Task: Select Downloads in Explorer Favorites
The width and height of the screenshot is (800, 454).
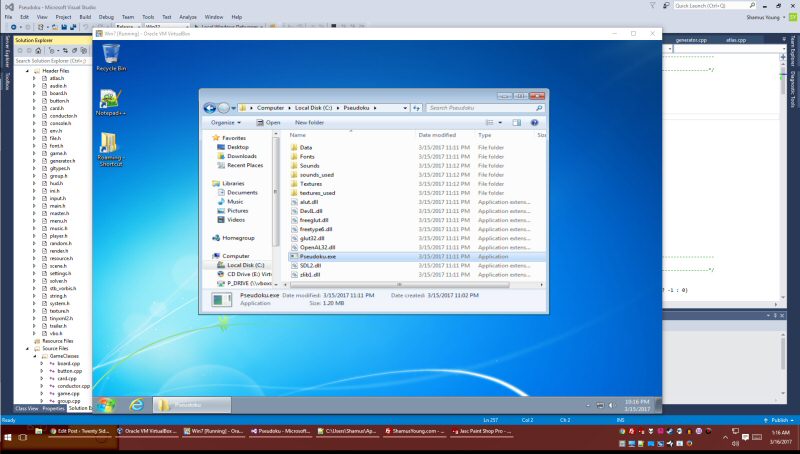Action: (241, 156)
